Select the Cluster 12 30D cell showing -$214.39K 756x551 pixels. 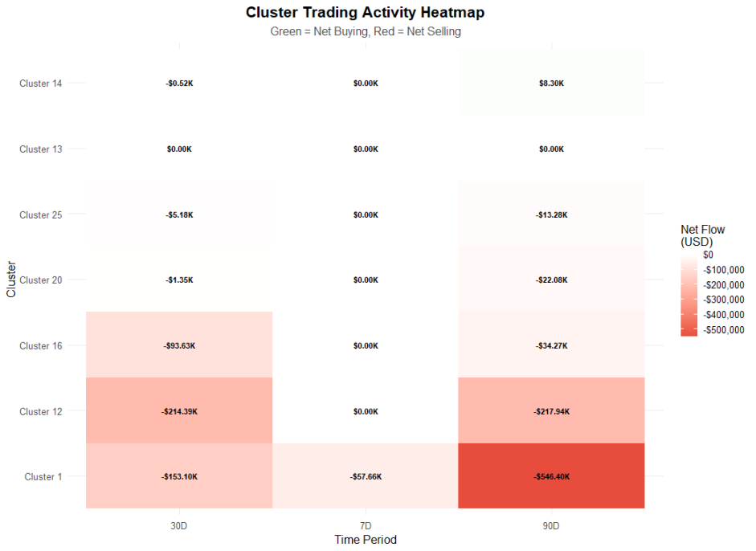pyautogui.click(x=179, y=411)
